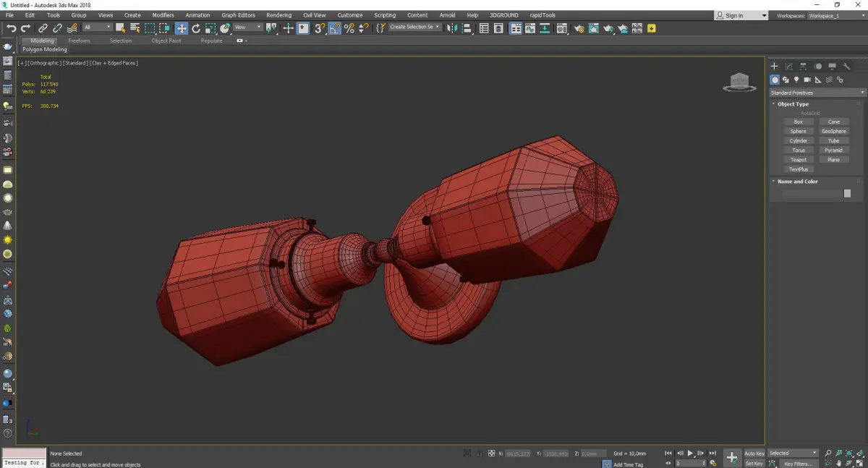
Task: Click the Play Animation button
Action: (x=690, y=453)
